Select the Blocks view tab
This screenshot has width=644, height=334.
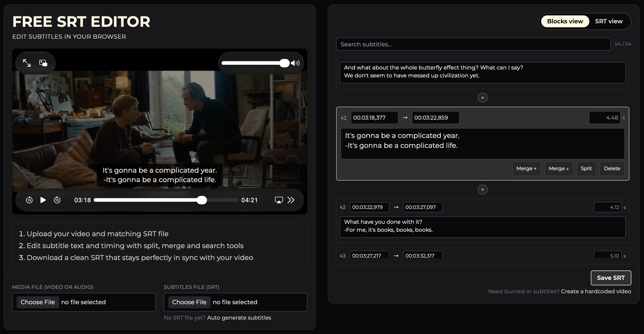(565, 21)
